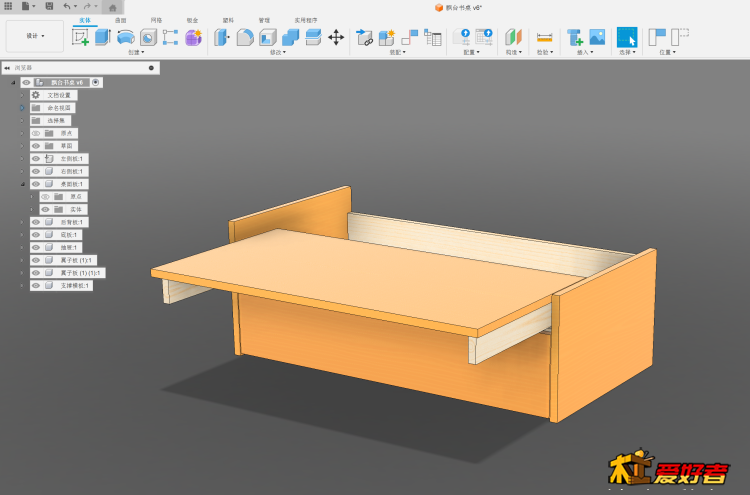Viewport: 750px width, 495px height.
Task: Hide the 左侧板:1 component via eye icon
Action: point(35,158)
